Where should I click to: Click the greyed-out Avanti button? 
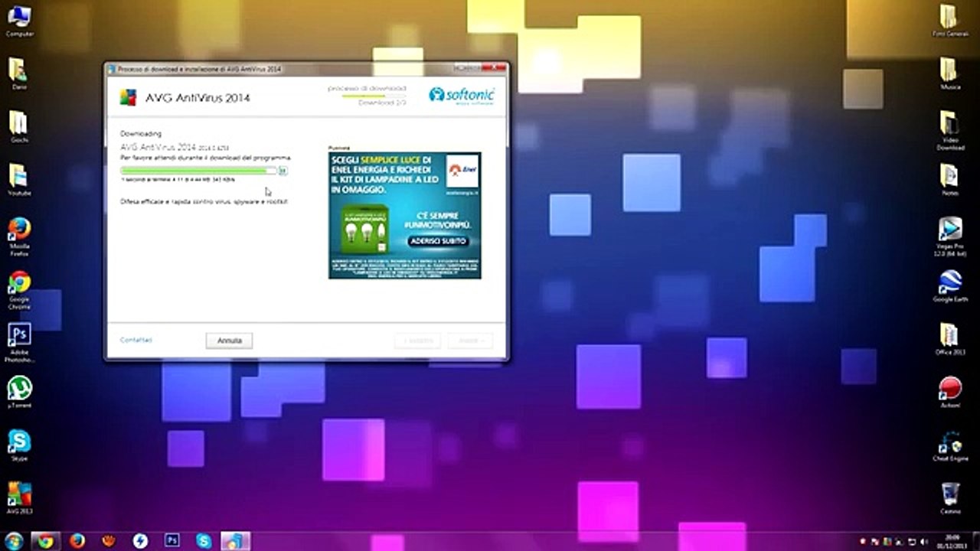470,341
